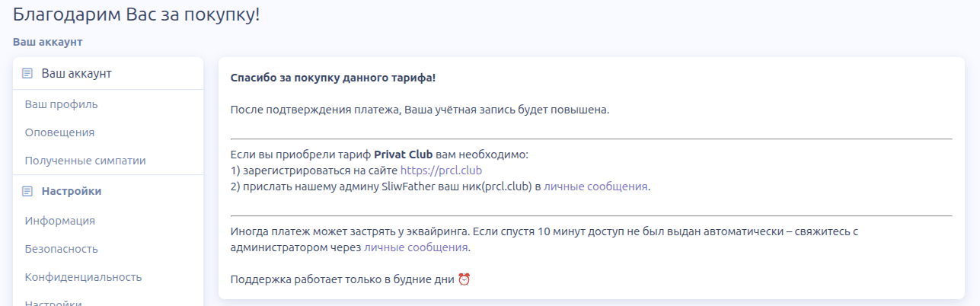This screenshot has height=306, width=980.
Task: Click the page title Благодарим Вас за покупку!
Action: coord(136,14)
